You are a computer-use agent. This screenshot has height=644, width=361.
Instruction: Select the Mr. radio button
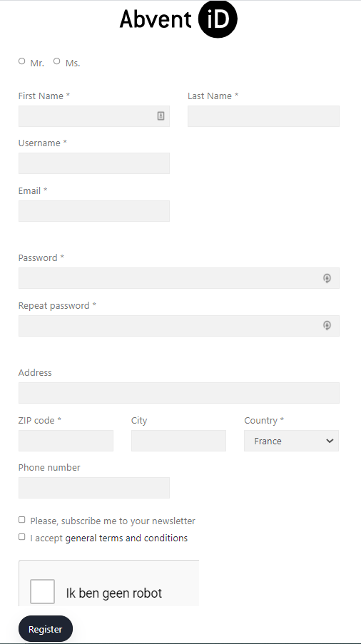22,61
